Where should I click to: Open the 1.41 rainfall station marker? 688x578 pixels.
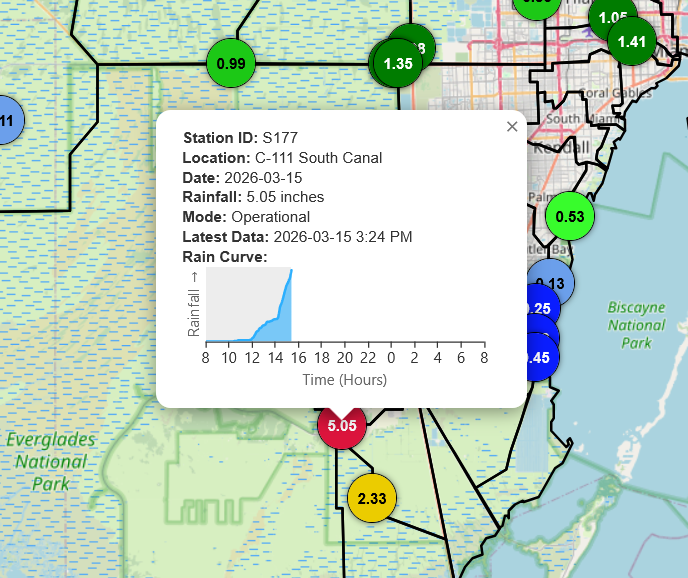pyautogui.click(x=632, y=42)
